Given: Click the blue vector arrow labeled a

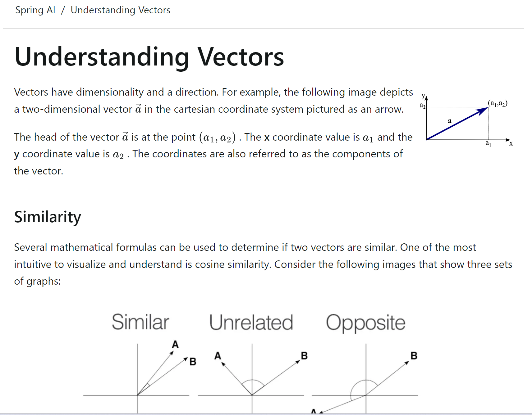Looking at the screenshot, I should coord(457,124).
